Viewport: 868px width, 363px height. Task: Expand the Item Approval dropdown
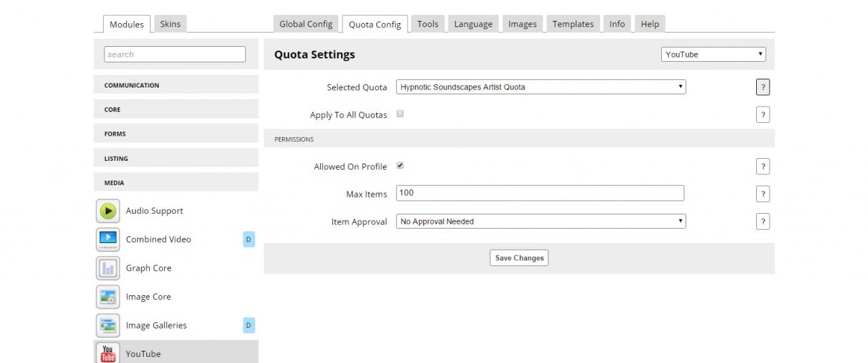click(x=540, y=221)
